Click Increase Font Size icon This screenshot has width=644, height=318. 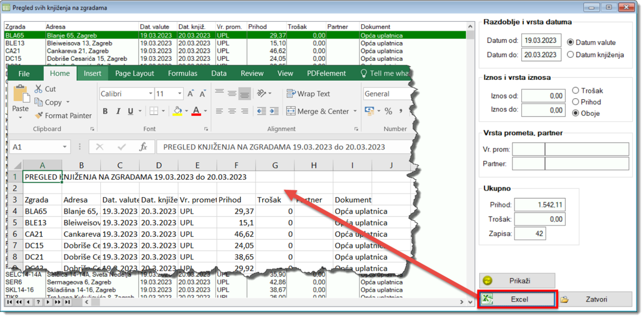pyautogui.click(x=190, y=94)
